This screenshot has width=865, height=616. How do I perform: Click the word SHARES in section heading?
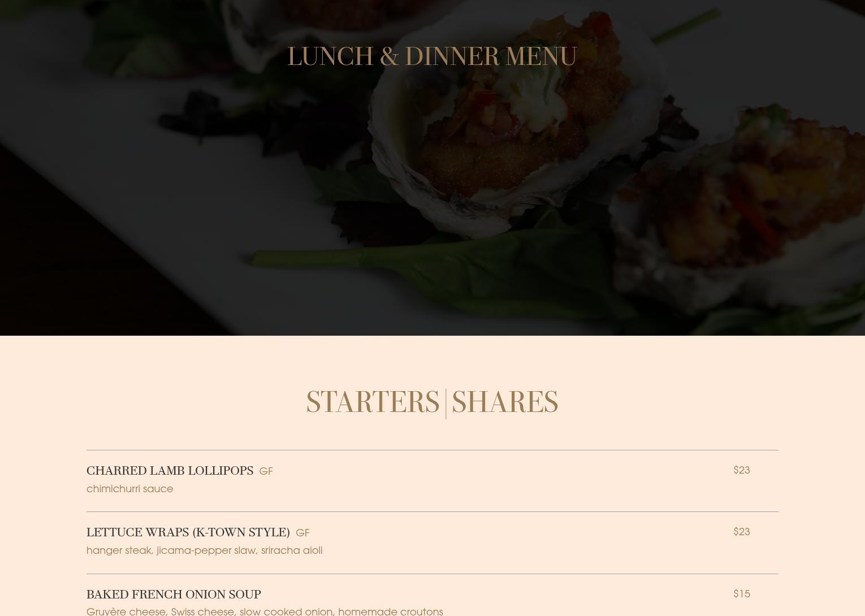pos(505,402)
